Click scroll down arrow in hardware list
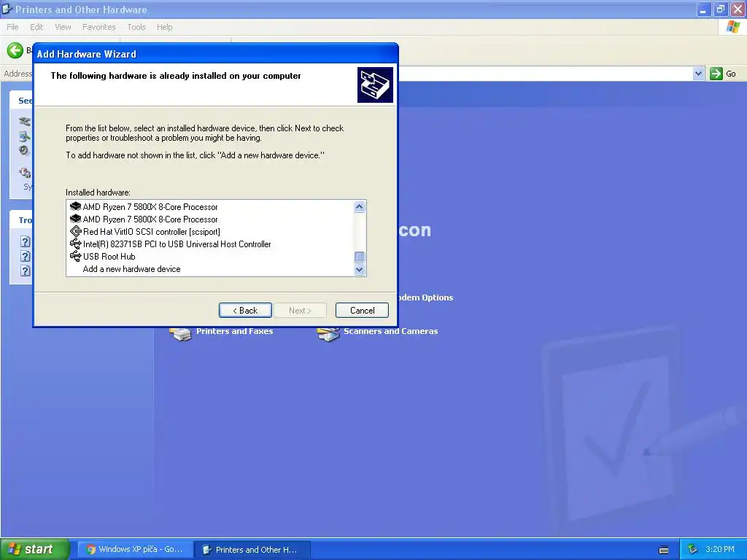 (360, 270)
